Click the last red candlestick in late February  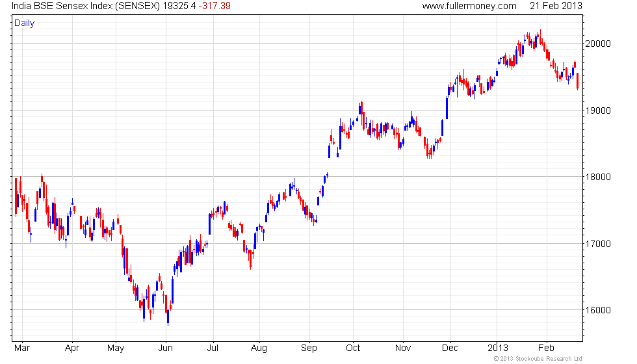pos(577,81)
